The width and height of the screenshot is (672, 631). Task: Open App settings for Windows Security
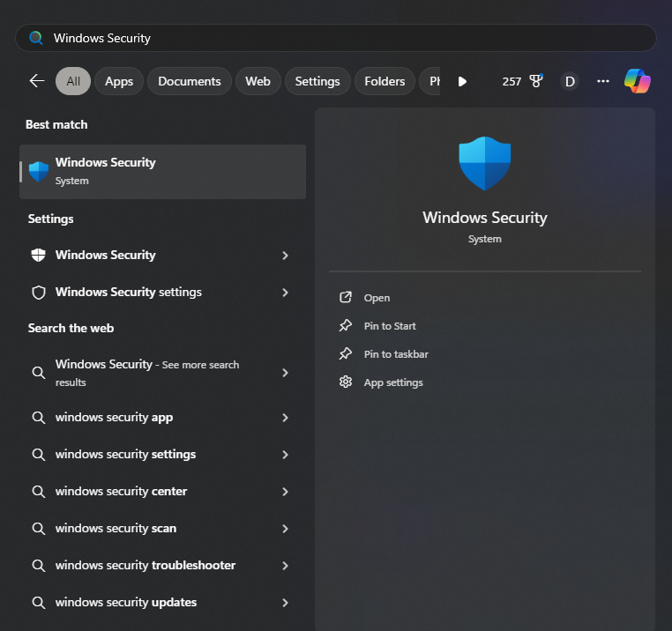(392, 382)
